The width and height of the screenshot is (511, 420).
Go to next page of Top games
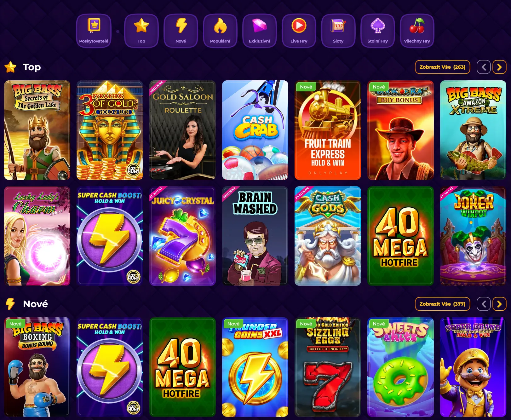tap(499, 67)
